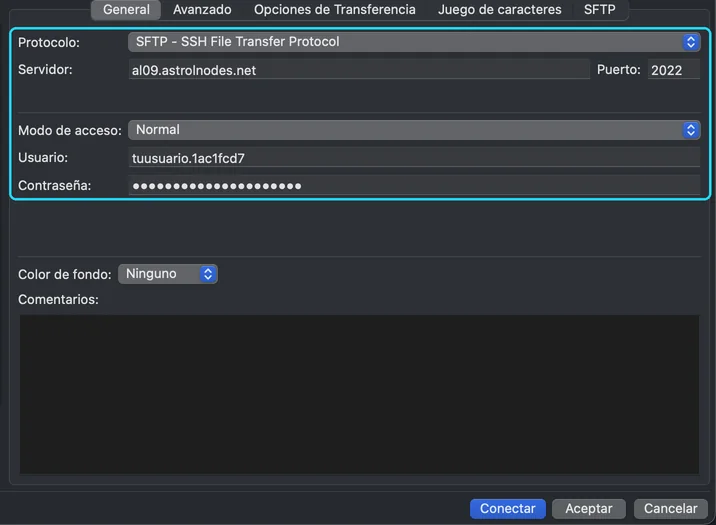Click the Contraseña label
Screen dimensions: 716x525
[54, 185]
